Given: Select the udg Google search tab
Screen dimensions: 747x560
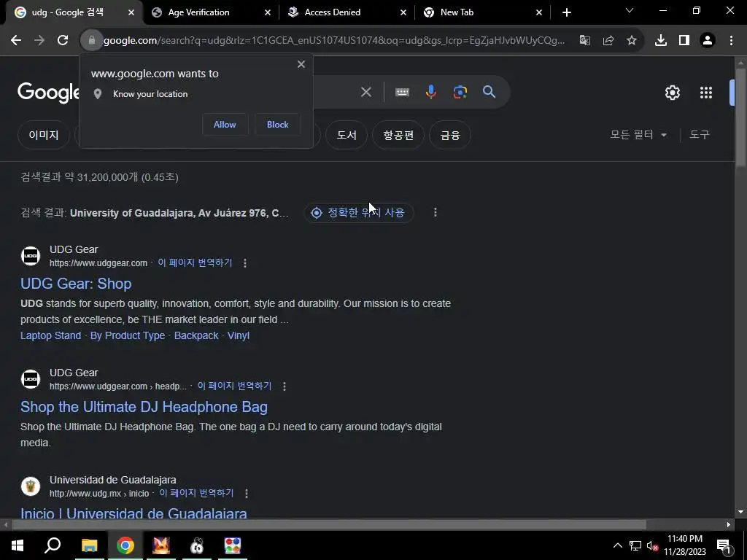Looking at the screenshot, I should [x=68, y=12].
